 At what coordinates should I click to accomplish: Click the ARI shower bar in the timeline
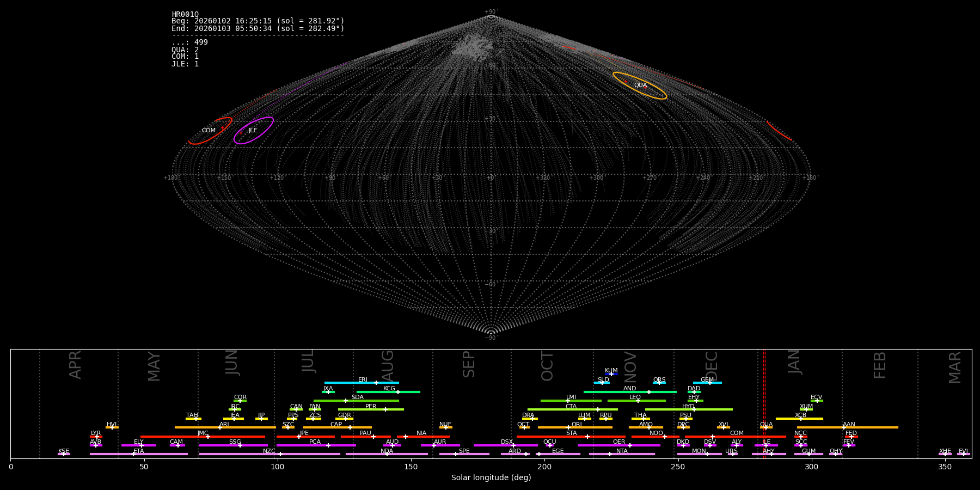tap(225, 427)
